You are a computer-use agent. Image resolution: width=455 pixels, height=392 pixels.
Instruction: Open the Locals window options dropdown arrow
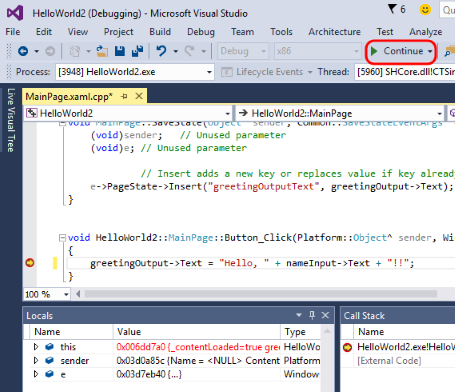[x=299, y=315]
